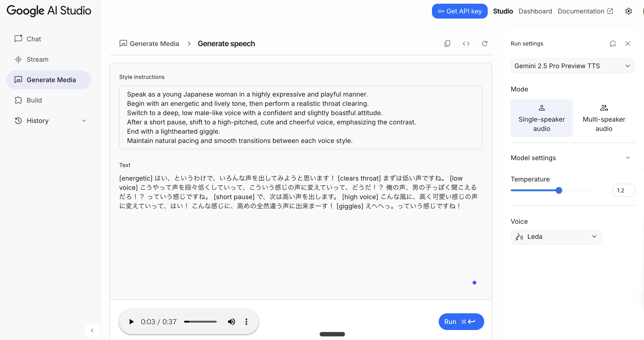Click the audio progress bar
Viewport: 644px width, 340px height.
(x=200, y=322)
